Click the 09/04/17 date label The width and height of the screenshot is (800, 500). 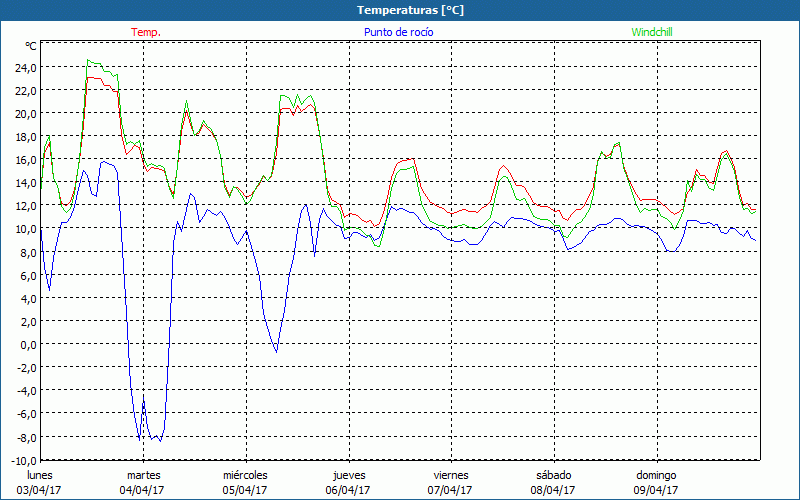[x=656, y=490]
